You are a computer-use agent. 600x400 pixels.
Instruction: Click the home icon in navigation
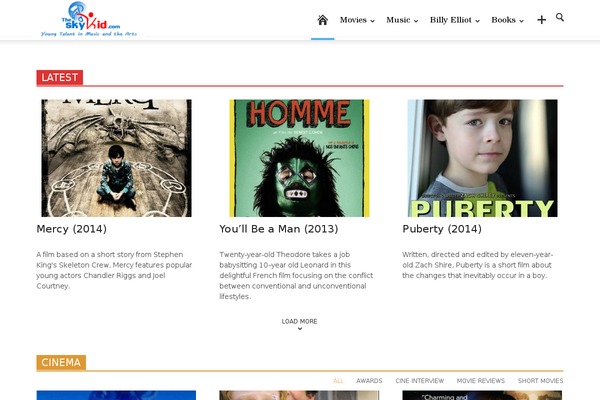pos(323,20)
